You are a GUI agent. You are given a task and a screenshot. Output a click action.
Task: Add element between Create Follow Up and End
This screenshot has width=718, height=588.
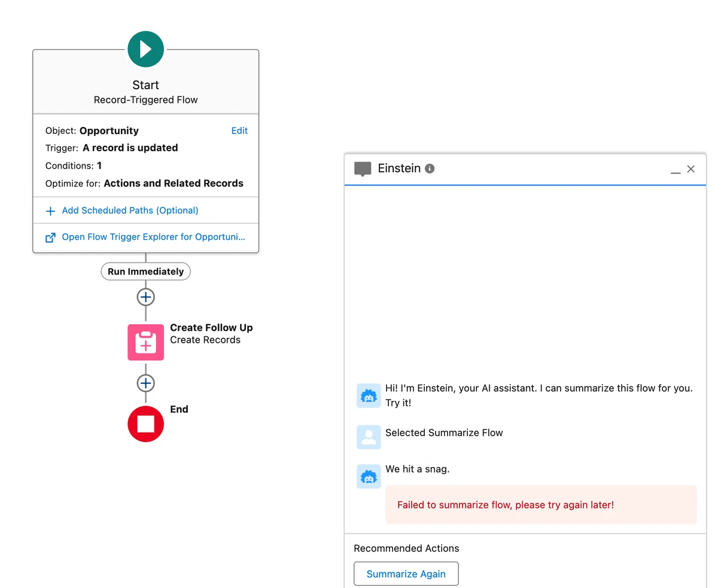tap(145, 383)
